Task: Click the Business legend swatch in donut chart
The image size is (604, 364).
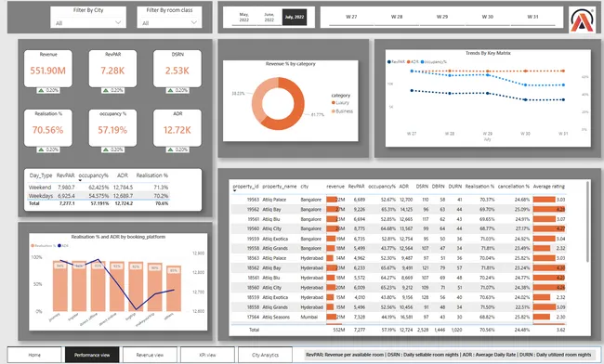Action: coord(334,111)
